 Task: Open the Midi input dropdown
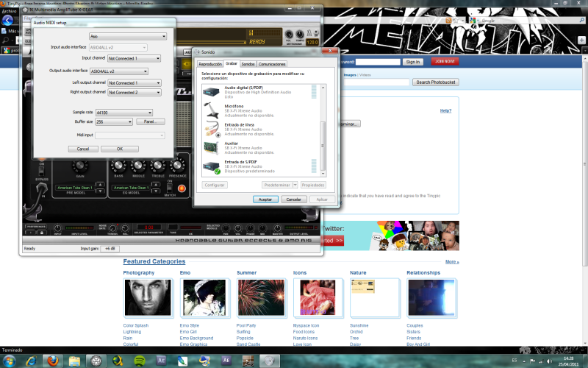click(x=130, y=135)
